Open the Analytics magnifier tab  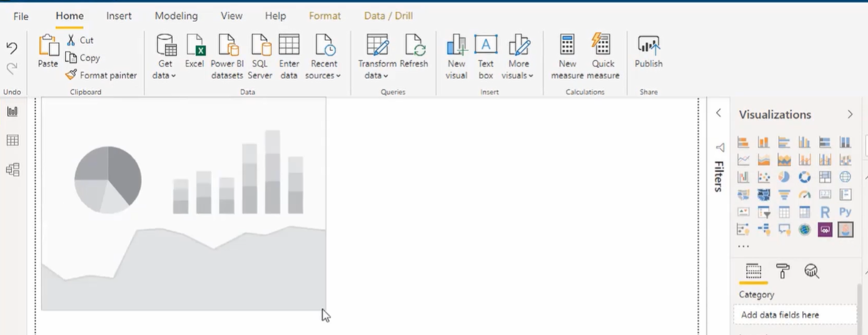point(812,271)
